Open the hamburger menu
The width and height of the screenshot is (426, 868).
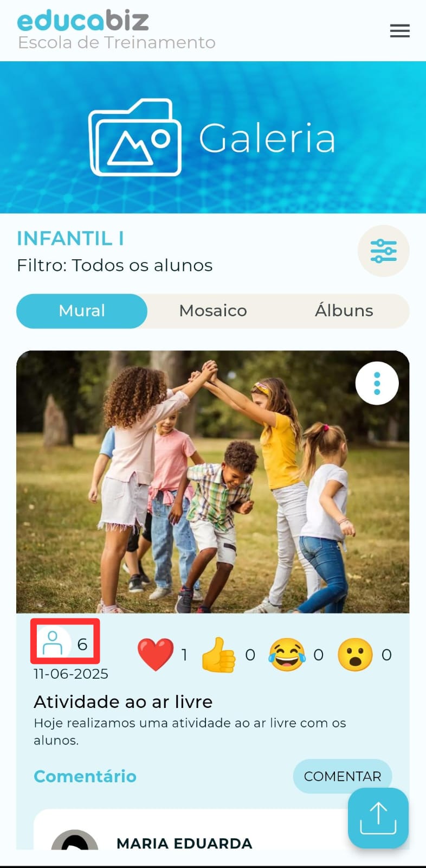tap(399, 31)
